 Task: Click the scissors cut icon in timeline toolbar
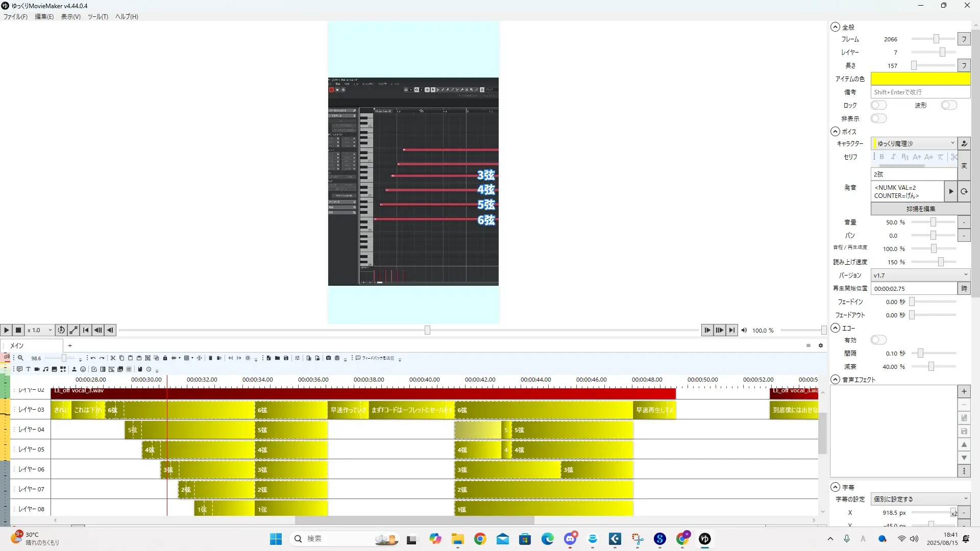pos(113,358)
